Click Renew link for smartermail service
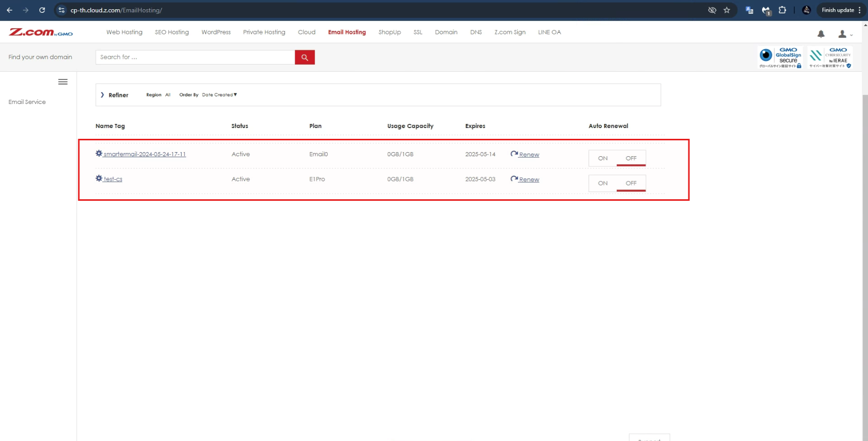Screen dimensions: 868x441 click(x=529, y=155)
